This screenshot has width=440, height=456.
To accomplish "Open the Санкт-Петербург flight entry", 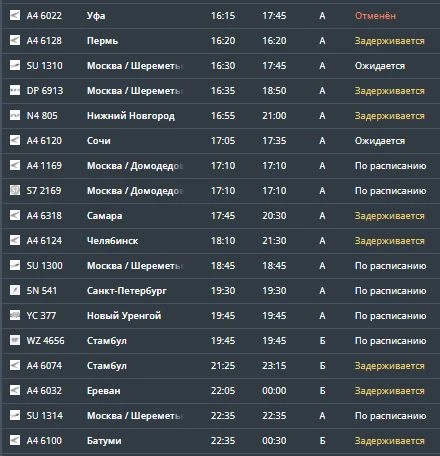I will [220, 291].
